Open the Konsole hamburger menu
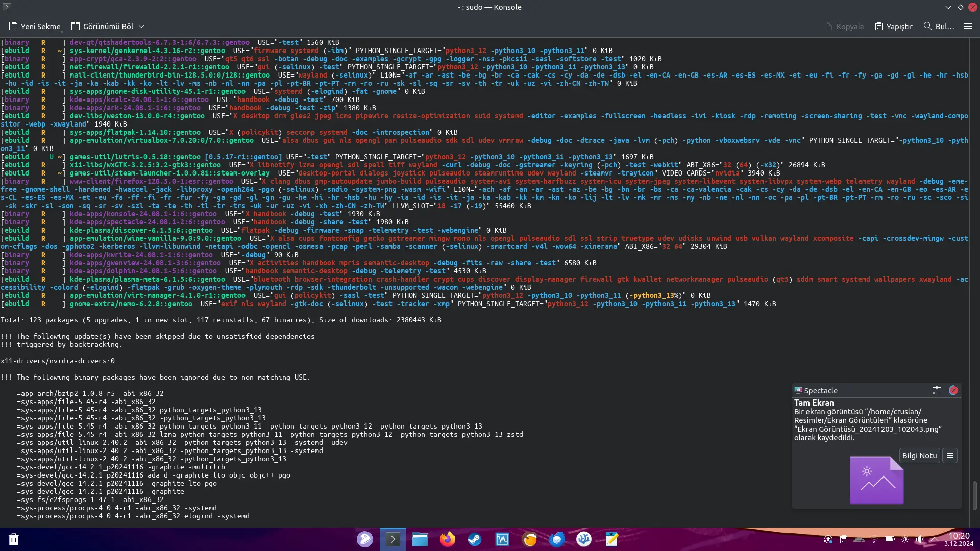 (968, 26)
